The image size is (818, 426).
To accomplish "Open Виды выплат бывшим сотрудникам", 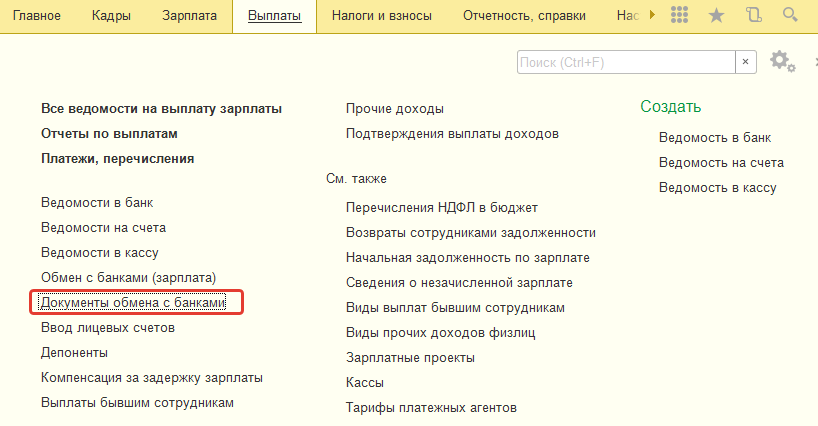I will pos(455,308).
